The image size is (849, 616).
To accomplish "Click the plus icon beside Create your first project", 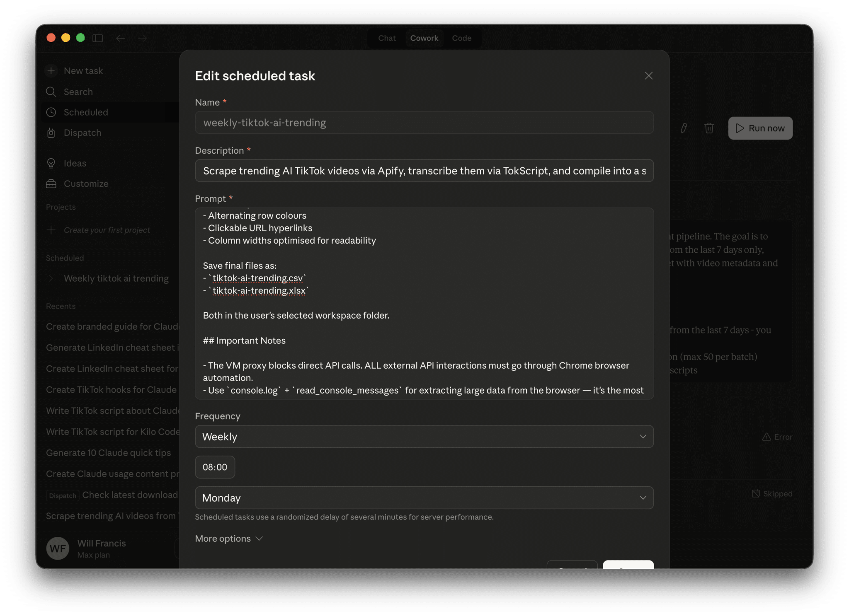I will (51, 230).
